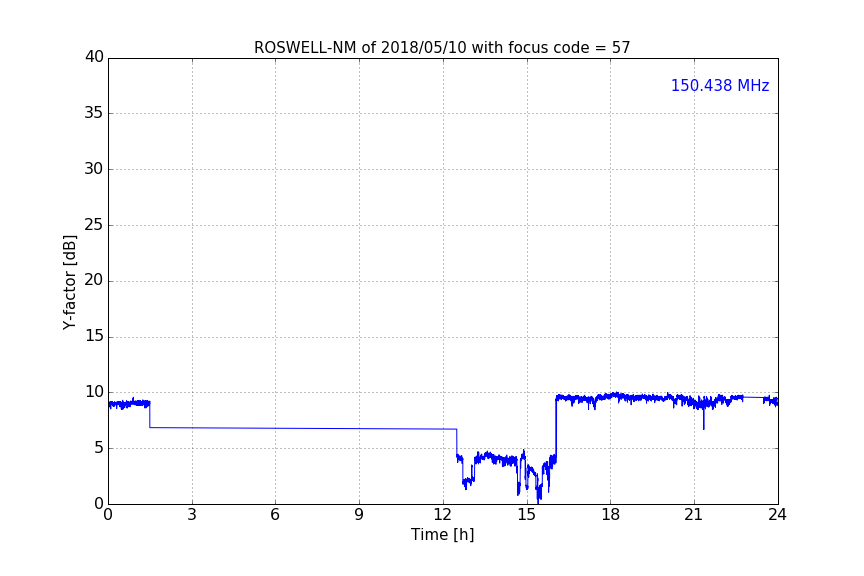Click the Time [h] axis label
This screenshot has width=864, height=576.
(x=442, y=534)
